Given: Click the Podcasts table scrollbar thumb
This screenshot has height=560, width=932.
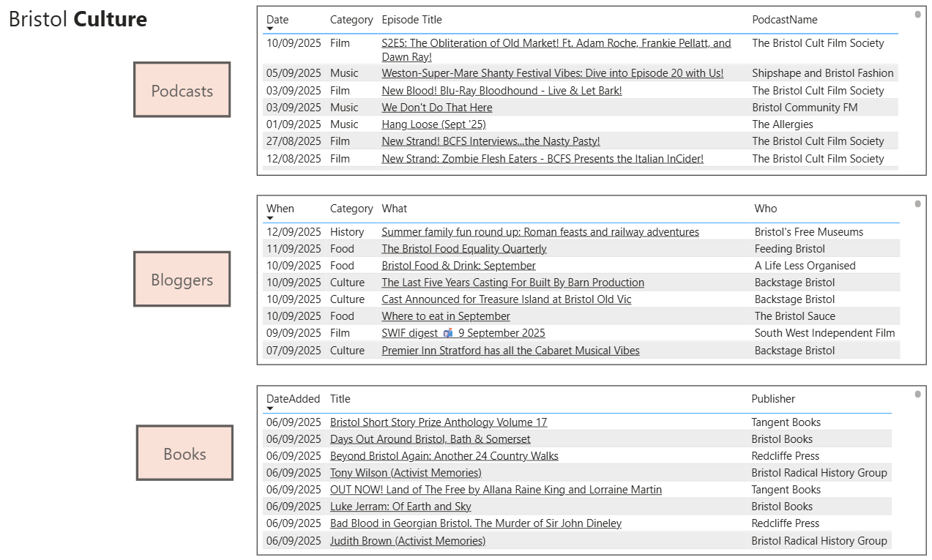Looking at the screenshot, I should [918, 14].
